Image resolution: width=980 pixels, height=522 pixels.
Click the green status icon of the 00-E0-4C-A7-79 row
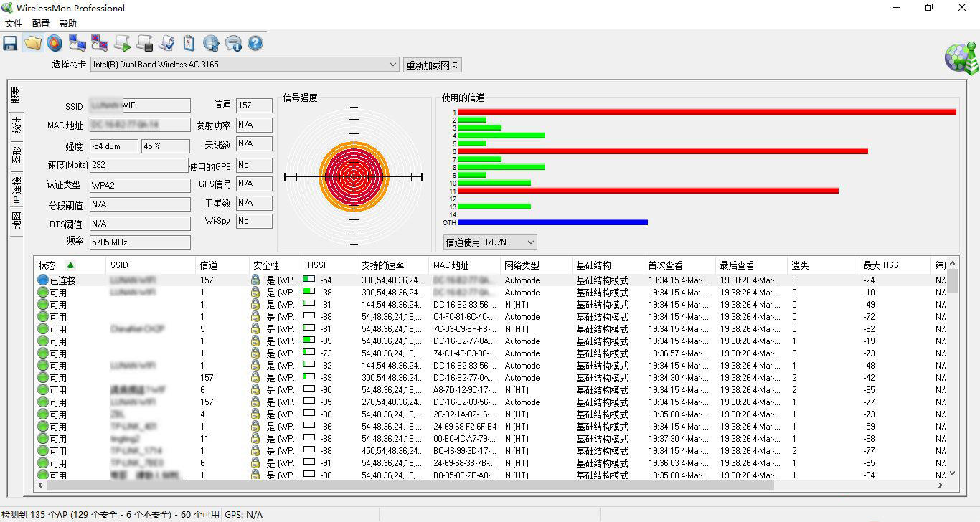click(x=43, y=439)
